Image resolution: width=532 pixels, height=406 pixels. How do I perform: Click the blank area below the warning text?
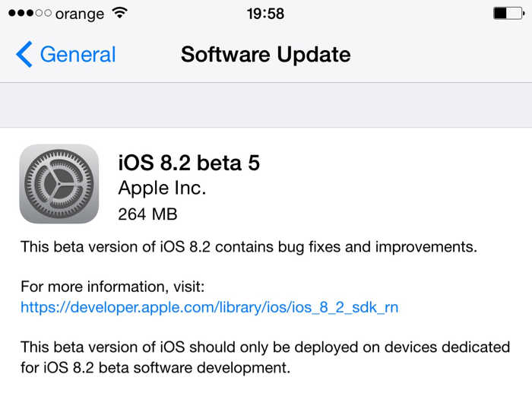[x=265, y=392]
